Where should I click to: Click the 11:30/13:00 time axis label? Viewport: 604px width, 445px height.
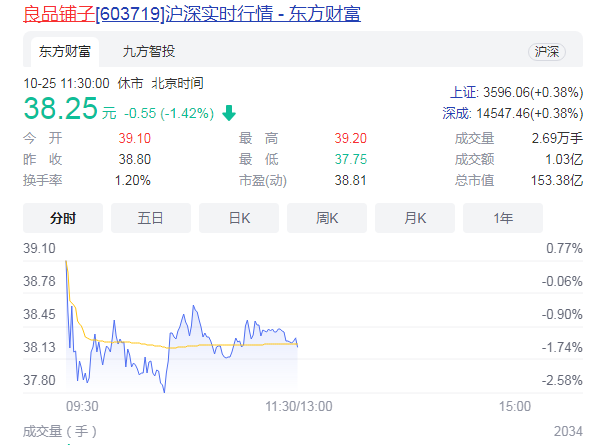point(299,406)
